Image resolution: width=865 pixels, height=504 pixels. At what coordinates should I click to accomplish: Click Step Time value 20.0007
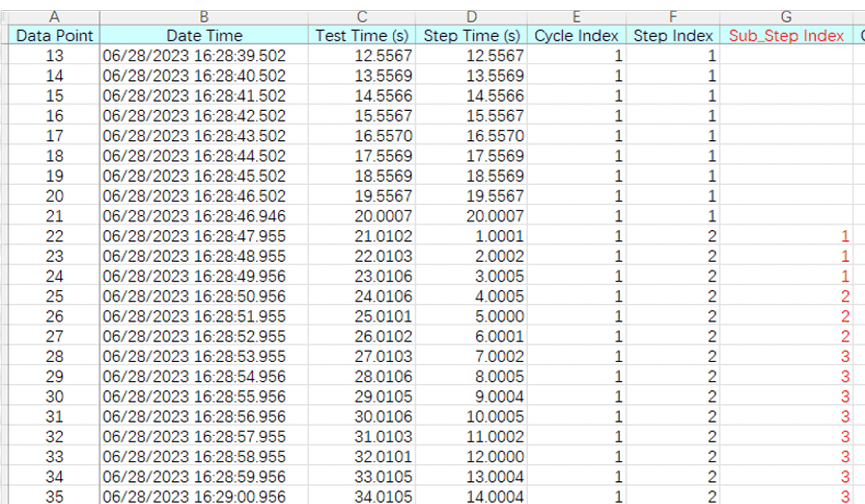494,216
